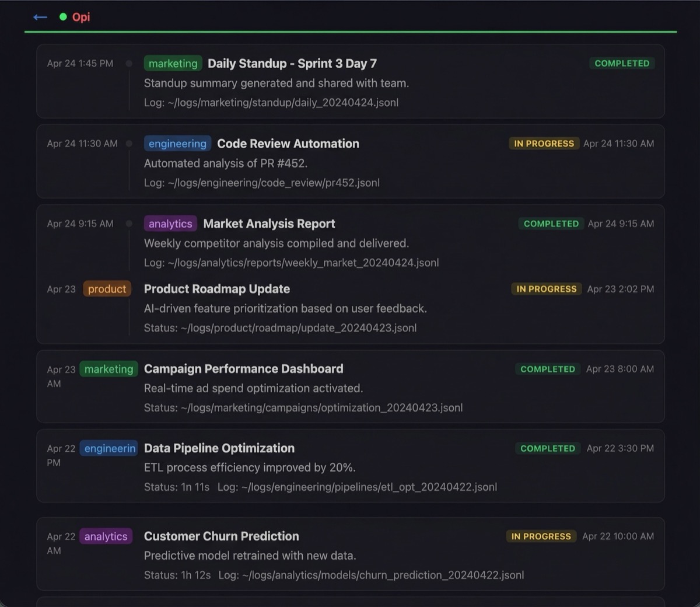Screen dimensions: 700x607
Task: Select analytics tag on Market Analysis Report
Action: 170,224
